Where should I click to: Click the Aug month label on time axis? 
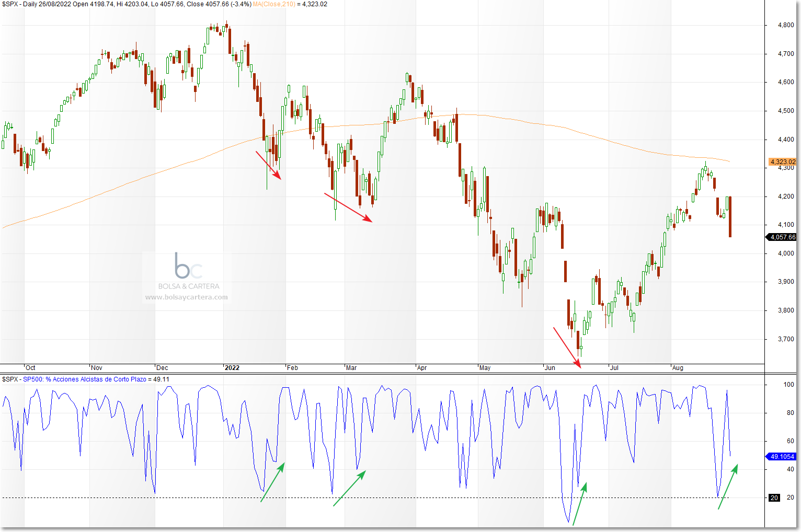coord(678,368)
